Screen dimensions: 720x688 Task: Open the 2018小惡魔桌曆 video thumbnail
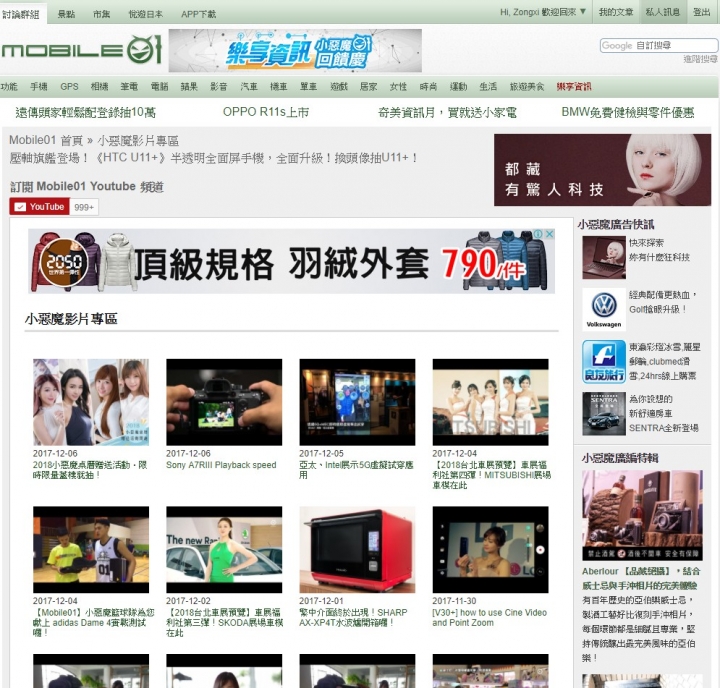click(x=91, y=402)
